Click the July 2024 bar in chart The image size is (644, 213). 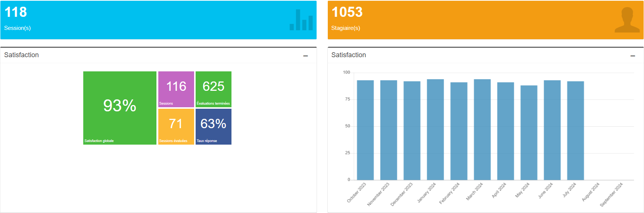pyautogui.click(x=575, y=130)
